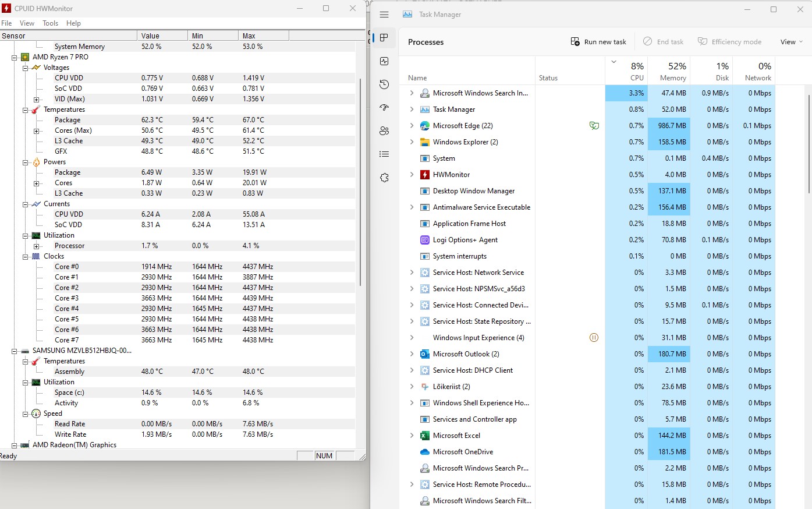Click Status column header in Task Manager
The height and width of the screenshot is (509, 812).
point(570,71)
